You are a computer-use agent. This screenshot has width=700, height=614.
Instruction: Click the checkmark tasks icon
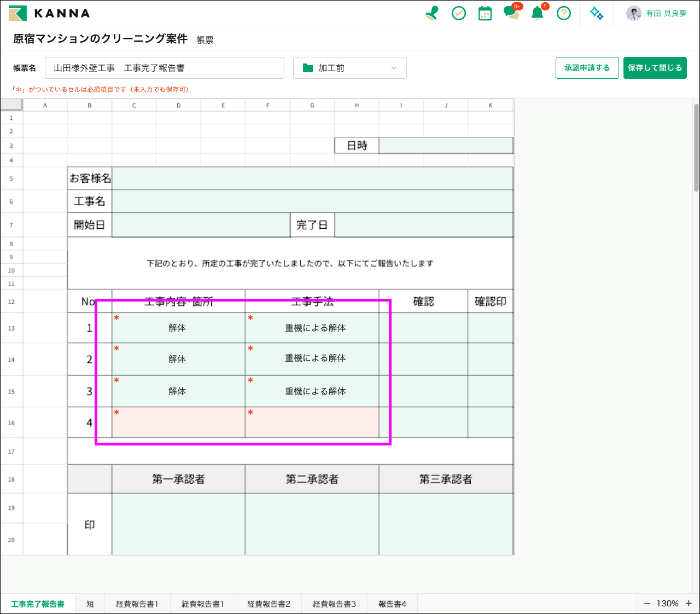click(x=459, y=13)
